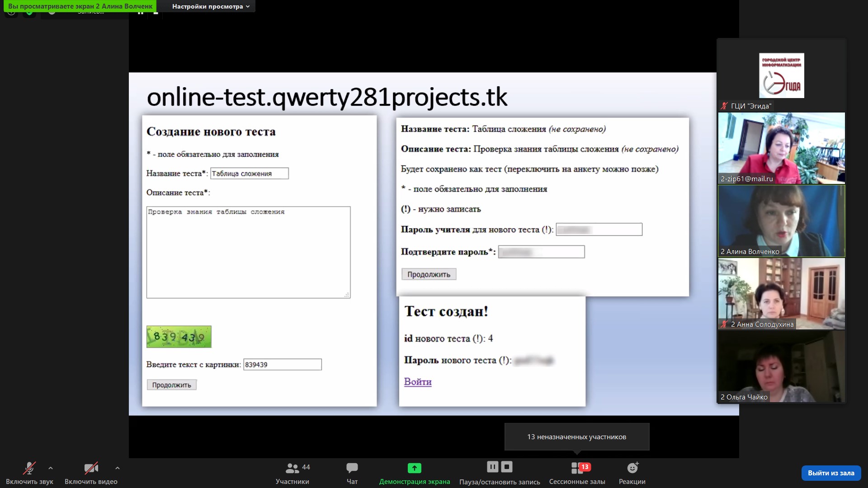Unmute microphone with Включить звук
Viewport: 868px width, 488px height.
(29, 468)
